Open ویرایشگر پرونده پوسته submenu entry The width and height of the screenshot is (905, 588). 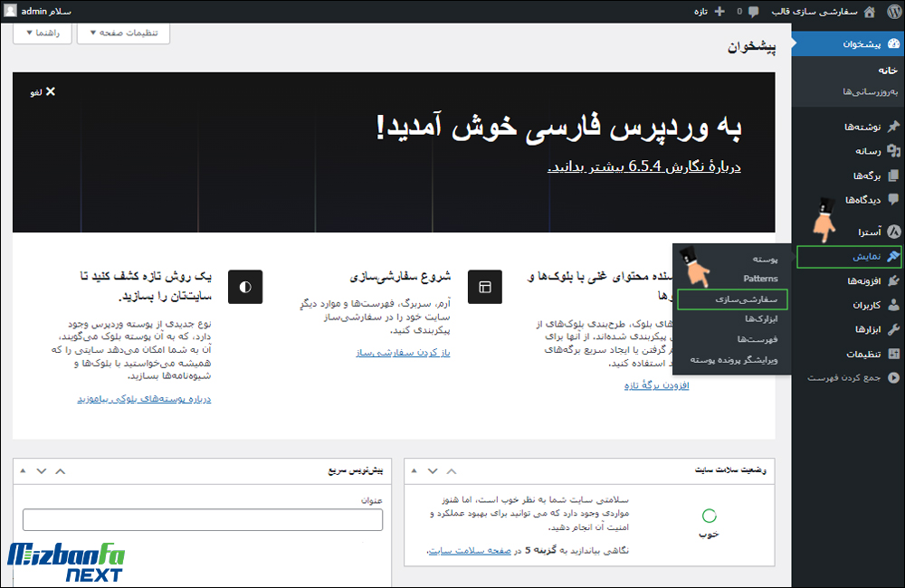[x=728, y=359]
